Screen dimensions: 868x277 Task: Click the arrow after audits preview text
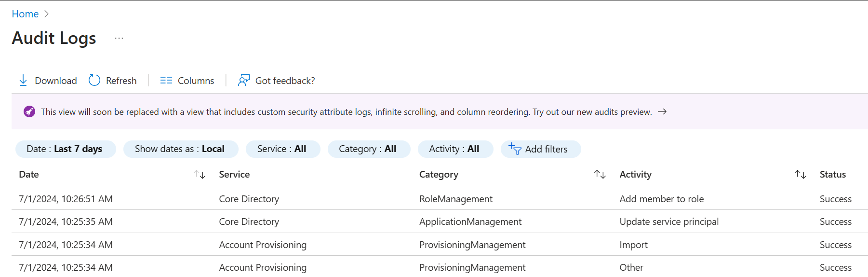point(663,112)
